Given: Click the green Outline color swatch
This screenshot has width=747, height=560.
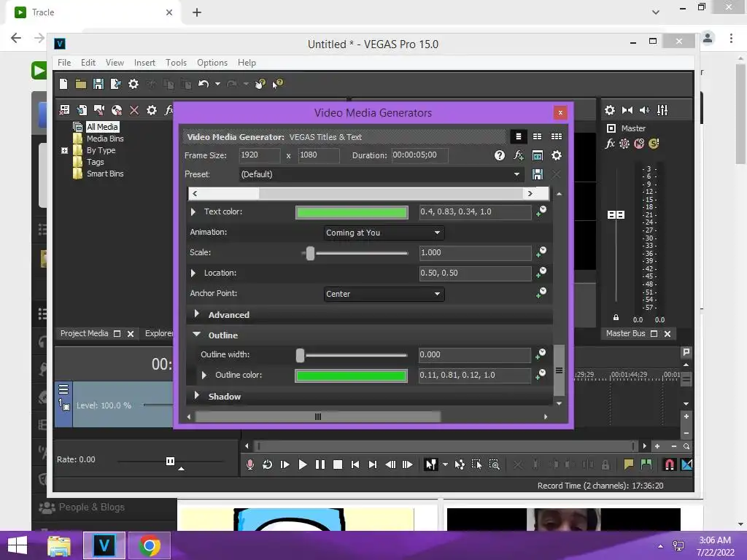Looking at the screenshot, I should tap(351, 376).
